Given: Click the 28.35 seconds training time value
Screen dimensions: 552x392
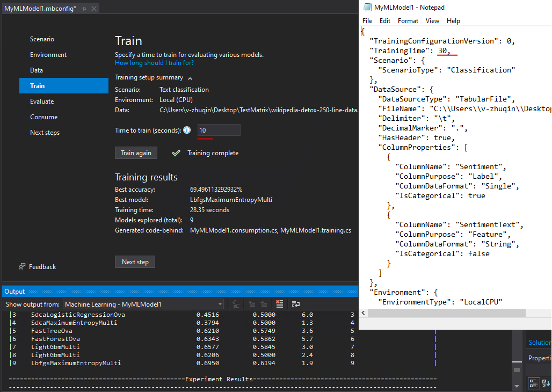Looking at the screenshot, I should click(209, 210).
